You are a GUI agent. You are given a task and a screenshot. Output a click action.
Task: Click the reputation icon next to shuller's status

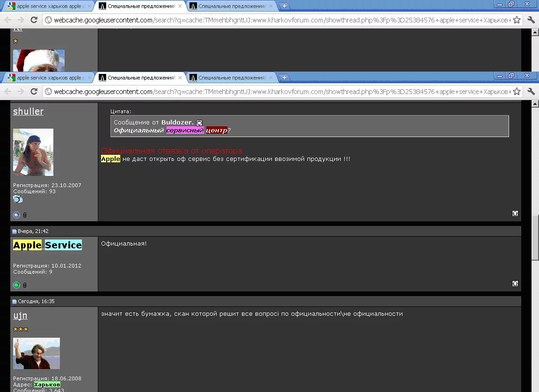pyautogui.click(x=25, y=215)
